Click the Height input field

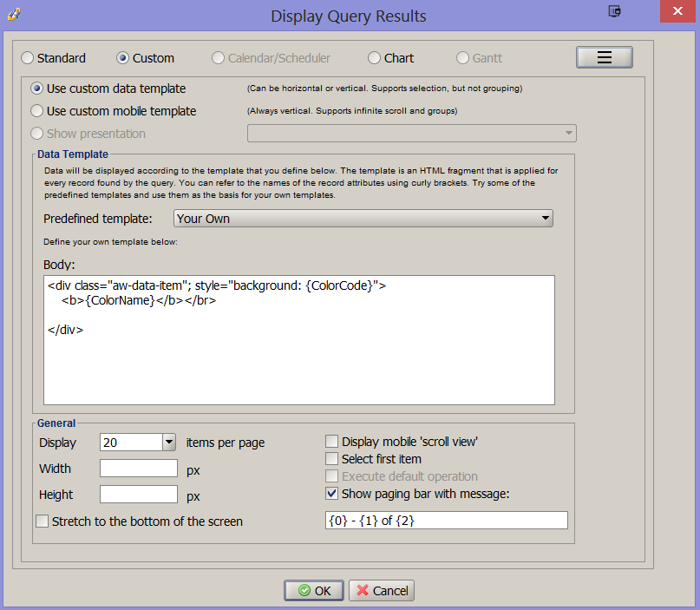tap(139, 495)
